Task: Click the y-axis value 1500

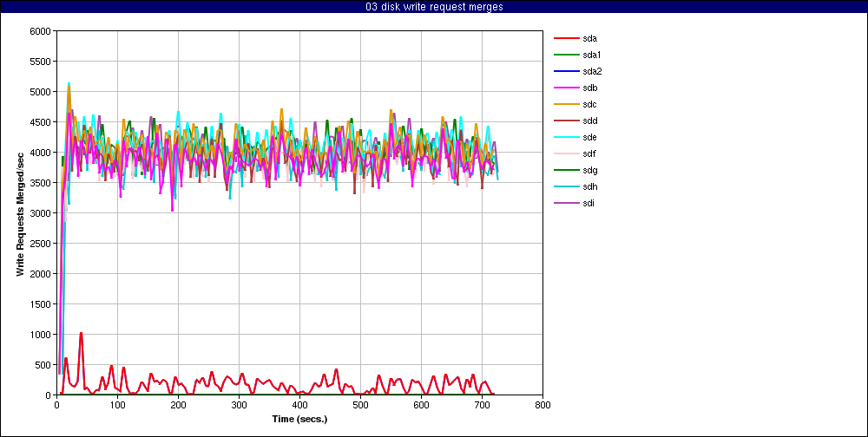Action: tap(42, 304)
